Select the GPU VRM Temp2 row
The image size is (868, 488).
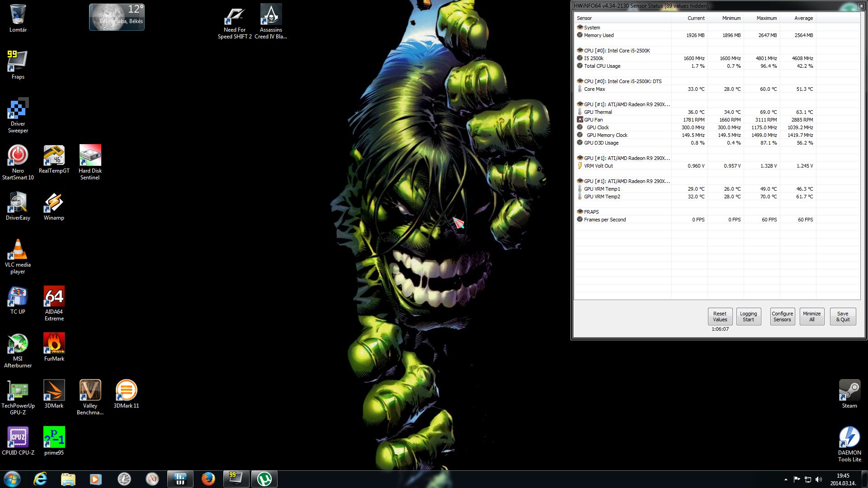point(717,197)
